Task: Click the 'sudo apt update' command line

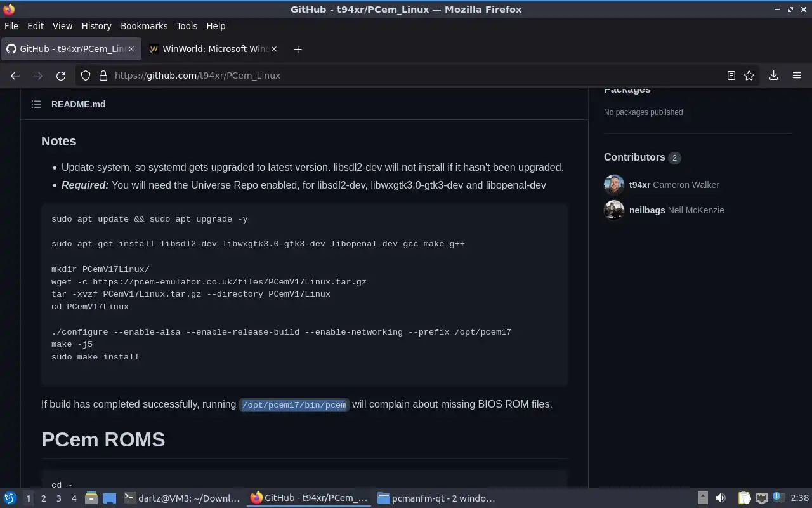Action: coord(150,219)
